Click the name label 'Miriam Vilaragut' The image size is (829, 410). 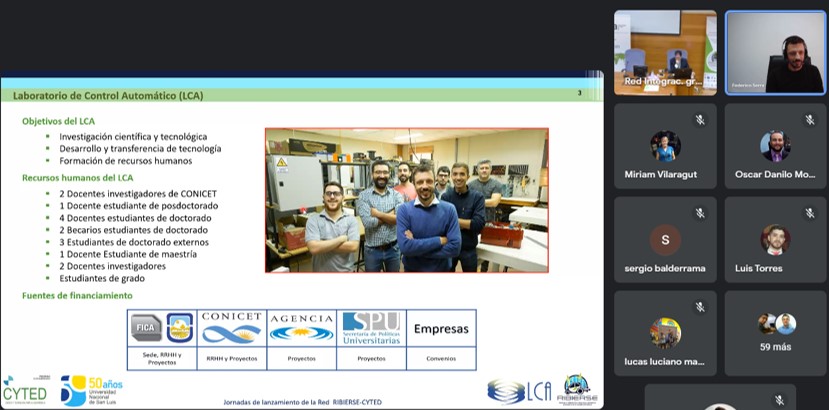660,175
